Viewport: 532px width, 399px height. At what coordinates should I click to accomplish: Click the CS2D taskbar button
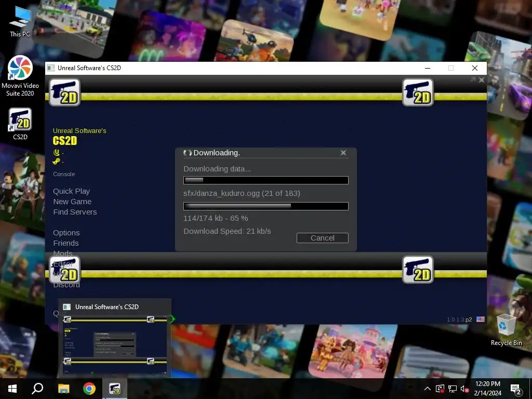tap(115, 389)
